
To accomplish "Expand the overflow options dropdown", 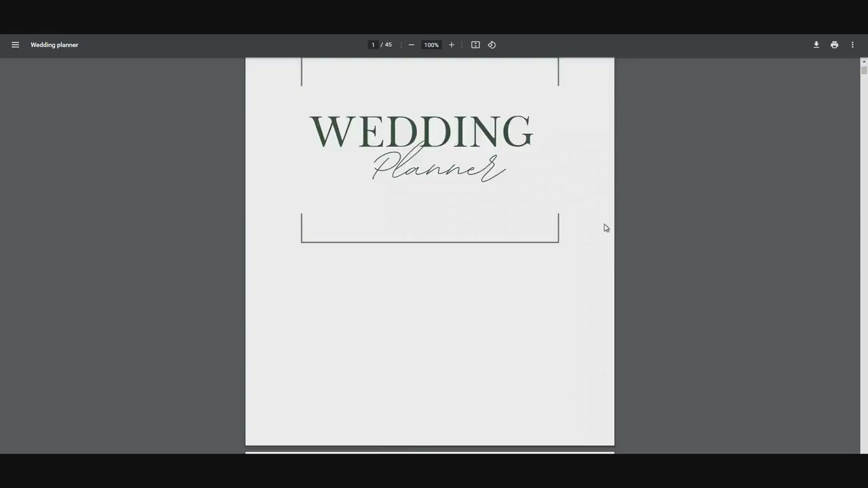I will [852, 45].
